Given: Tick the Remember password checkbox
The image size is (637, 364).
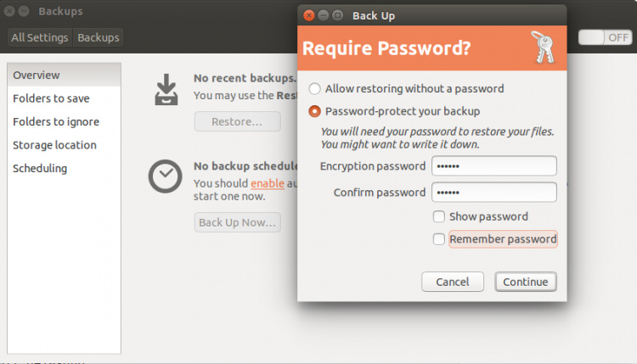Looking at the screenshot, I should pyautogui.click(x=438, y=239).
